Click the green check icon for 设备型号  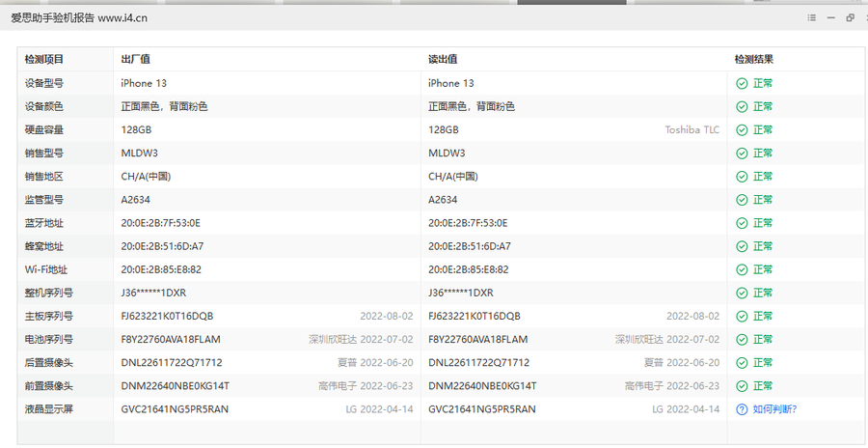pyautogui.click(x=742, y=83)
